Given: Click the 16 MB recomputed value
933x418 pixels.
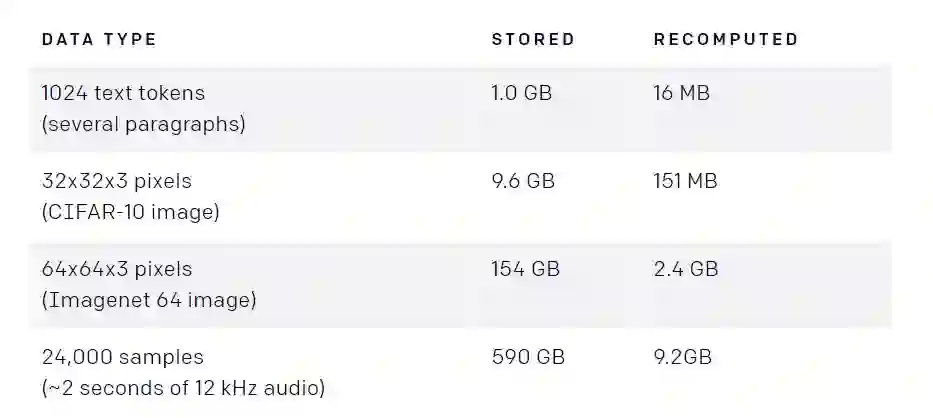Looking at the screenshot, I should coord(681,93).
